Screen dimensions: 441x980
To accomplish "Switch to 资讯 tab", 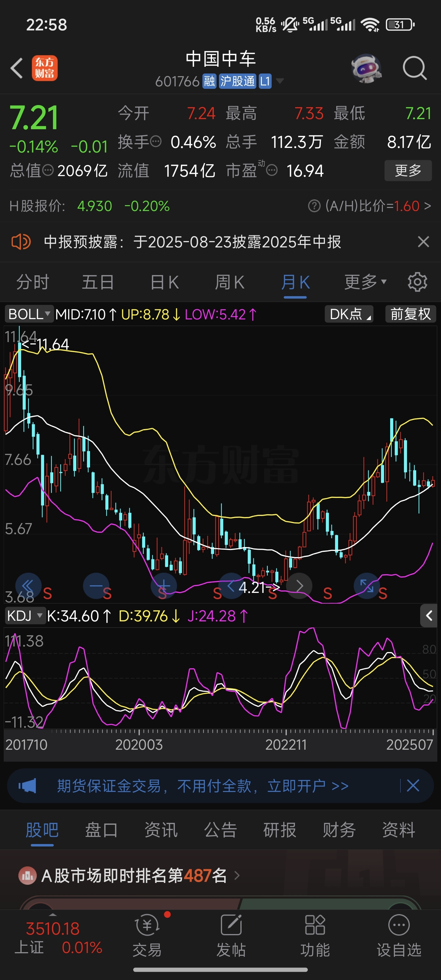I will 161,830.
